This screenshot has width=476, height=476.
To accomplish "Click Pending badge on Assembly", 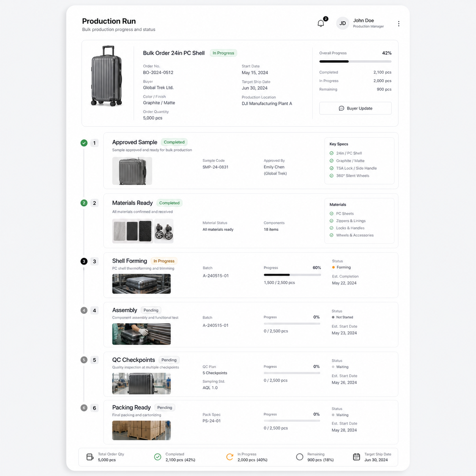I will tap(151, 311).
